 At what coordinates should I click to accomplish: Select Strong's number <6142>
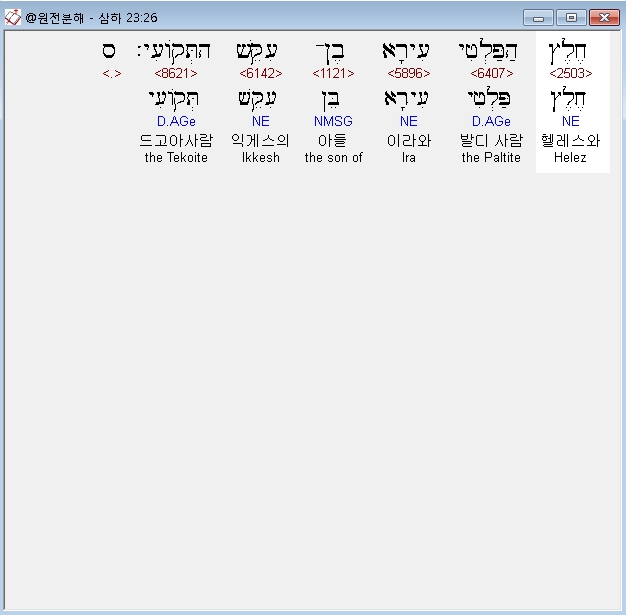point(261,73)
